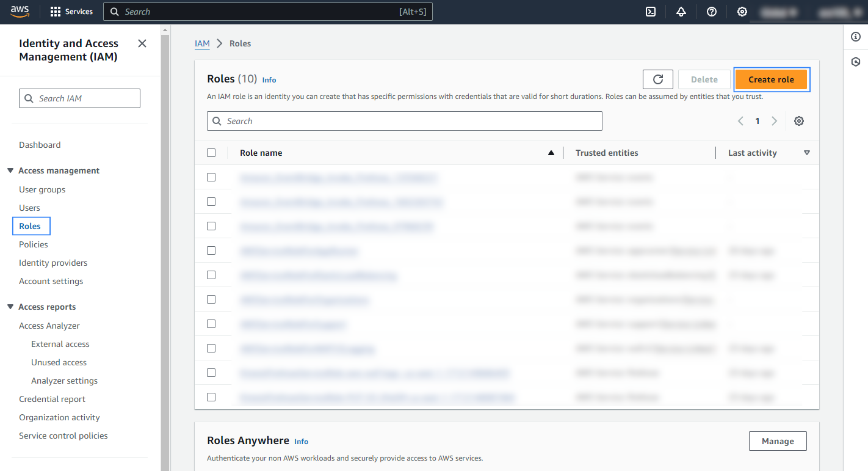Open the info panel icon on right edge
Image resolution: width=868 pixels, height=471 pixels.
pyautogui.click(x=856, y=37)
